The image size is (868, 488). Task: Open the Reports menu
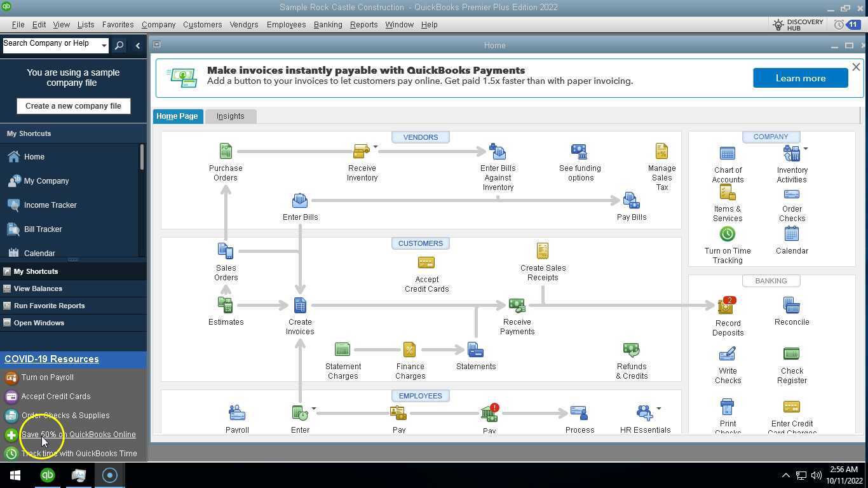click(363, 25)
